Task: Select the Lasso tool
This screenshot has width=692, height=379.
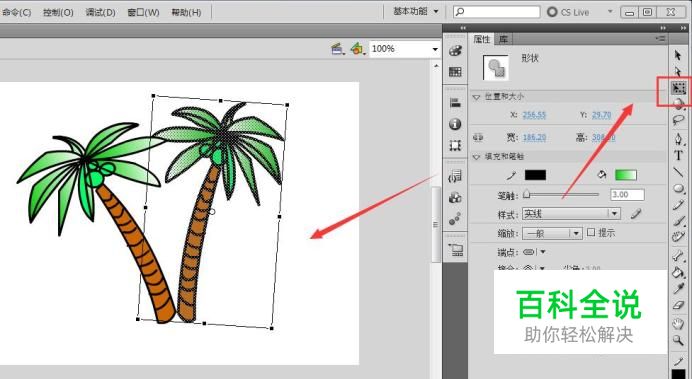Action: (x=678, y=120)
